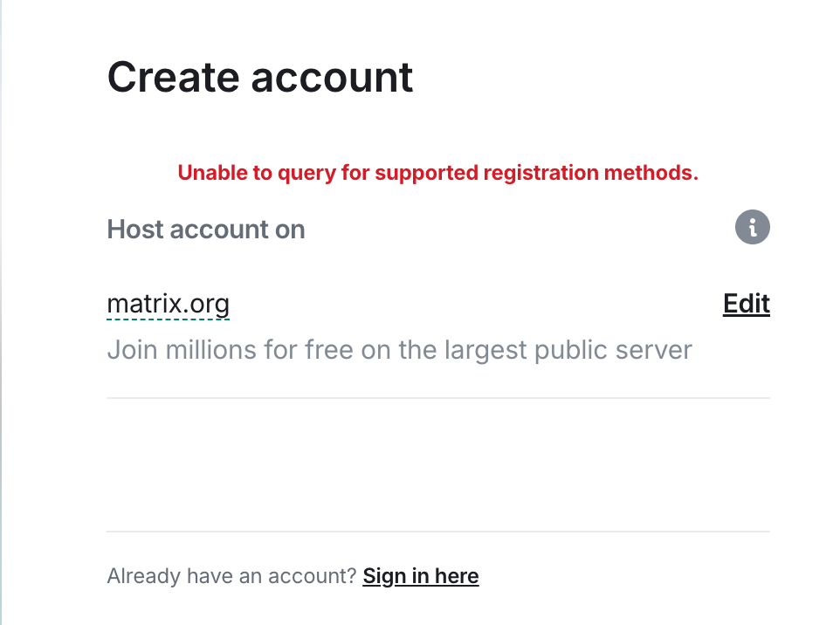Viewport: 840px width, 625px height.
Task: Click the matrix.org server name
Action: click(x=168, y=304)
